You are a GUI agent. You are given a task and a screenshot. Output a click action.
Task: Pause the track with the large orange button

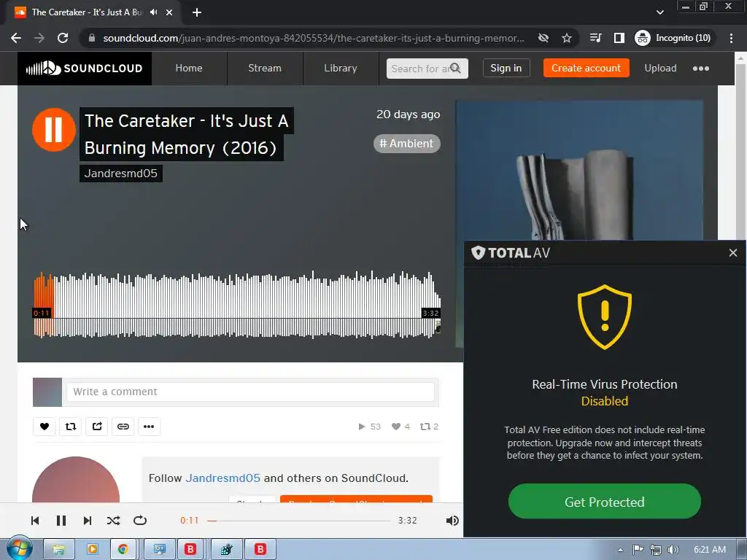point(53,130)
